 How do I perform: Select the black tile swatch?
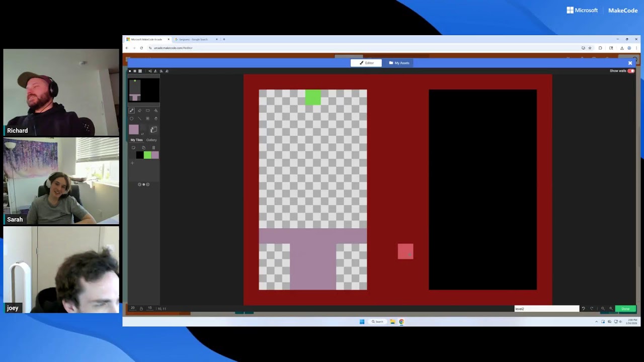click(x=140, y=155)
